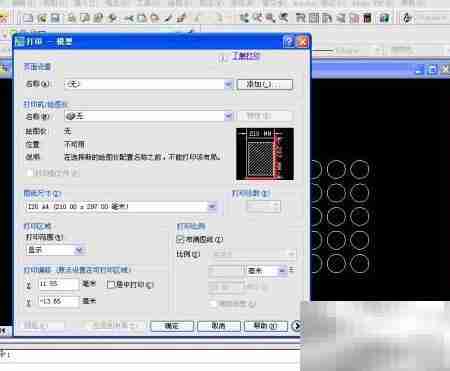Image resolution: width=450 pixels, height=371 pixels.
Task: Click the command line input area below dialog
Action: tap(150, 355)
